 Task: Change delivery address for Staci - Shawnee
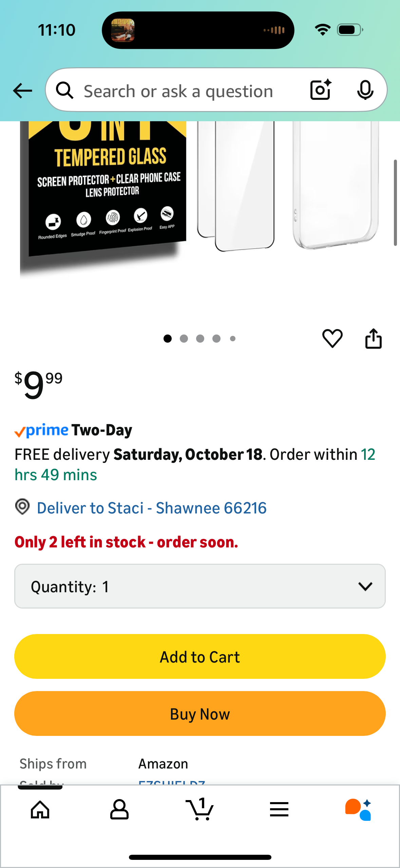[x=152, y=508]
